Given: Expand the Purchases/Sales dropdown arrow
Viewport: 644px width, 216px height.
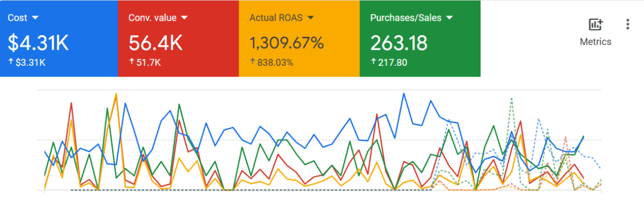Looking at the screenshot, I should 449,18.
